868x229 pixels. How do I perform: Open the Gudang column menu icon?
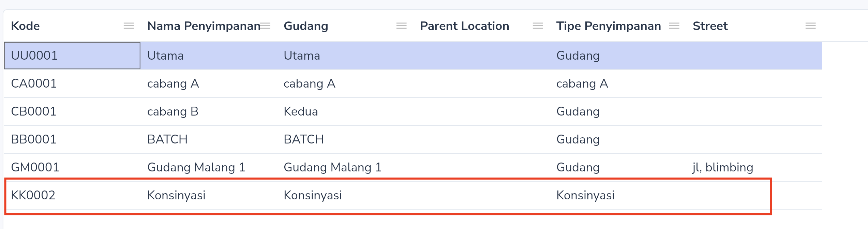click(401, 26)
